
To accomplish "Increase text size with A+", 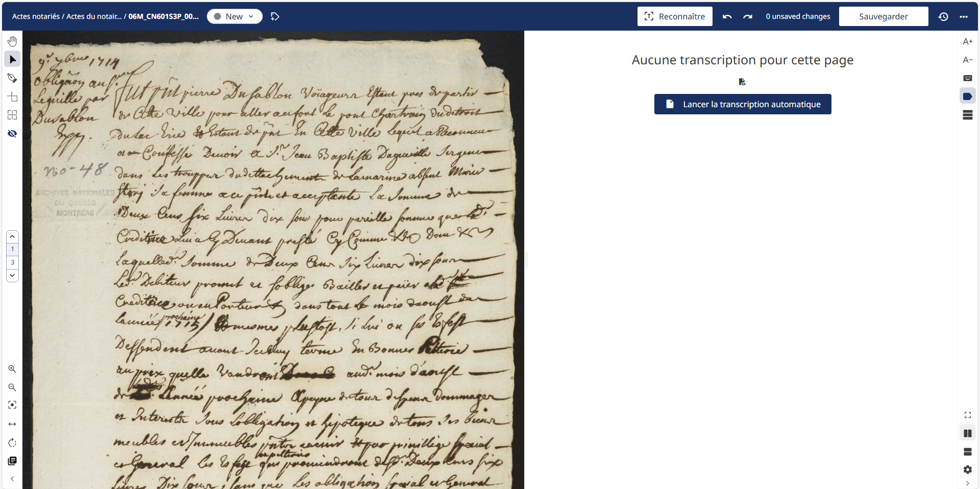I will coord(968,41).
